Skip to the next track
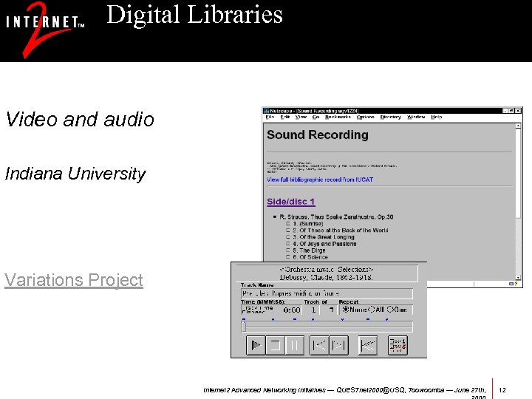Viewport: 532px width, 399px height. tap(338, 345)
